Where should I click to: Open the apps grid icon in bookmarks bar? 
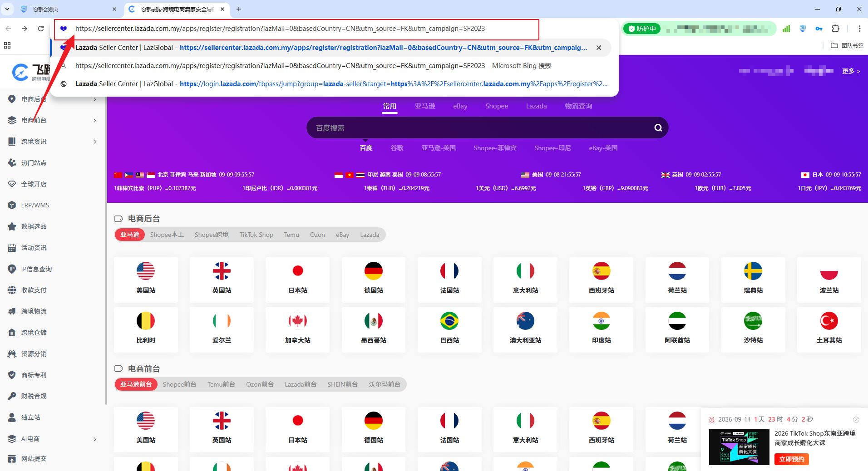pyautogui.click(x=7, y=45)
